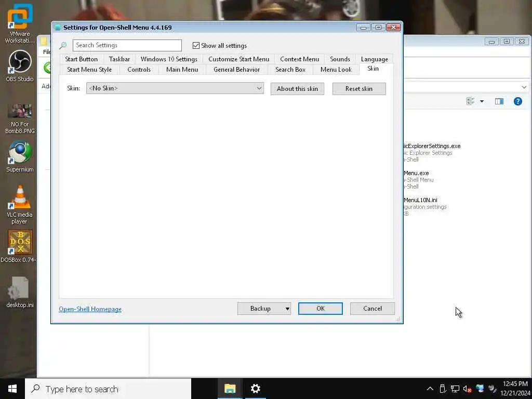Click the view layout icon in Explorer
This screenshot has width=532, height=399.
coord(471,101)
